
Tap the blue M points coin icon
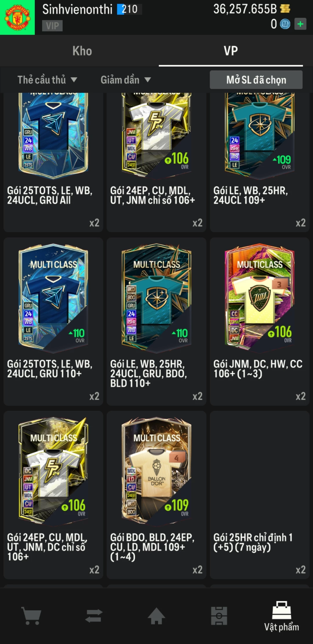(x=285, y=24)
